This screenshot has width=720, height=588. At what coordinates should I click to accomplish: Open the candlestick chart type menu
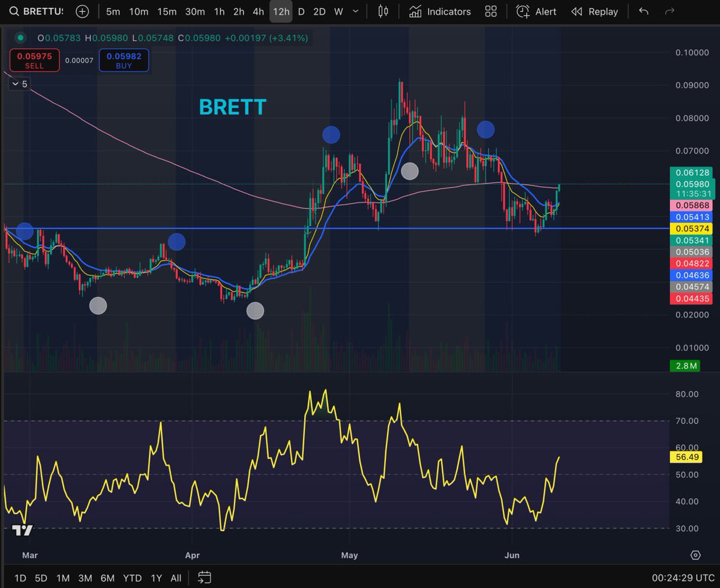(x=383, y=11)
